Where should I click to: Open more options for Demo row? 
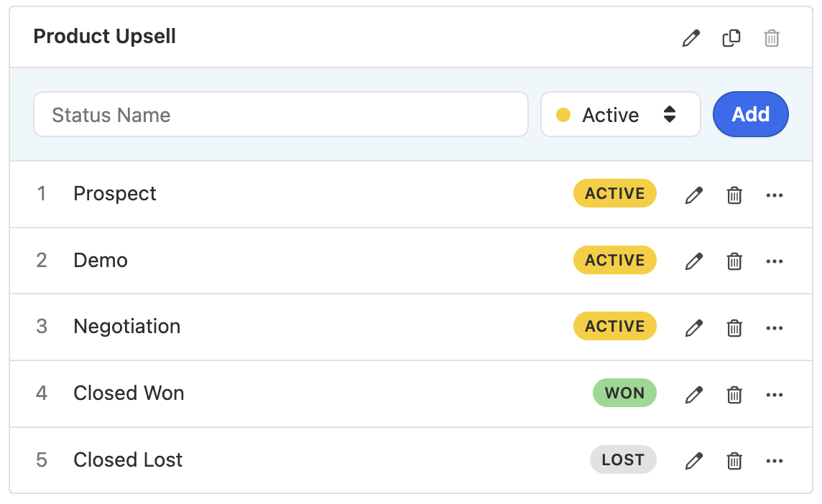click(775, 261)
